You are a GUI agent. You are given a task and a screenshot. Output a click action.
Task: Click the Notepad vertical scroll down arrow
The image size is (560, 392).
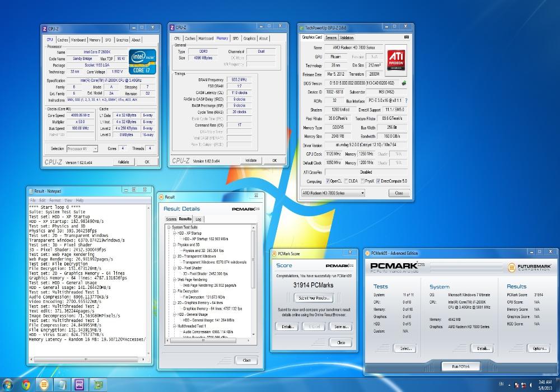point(148,354)
